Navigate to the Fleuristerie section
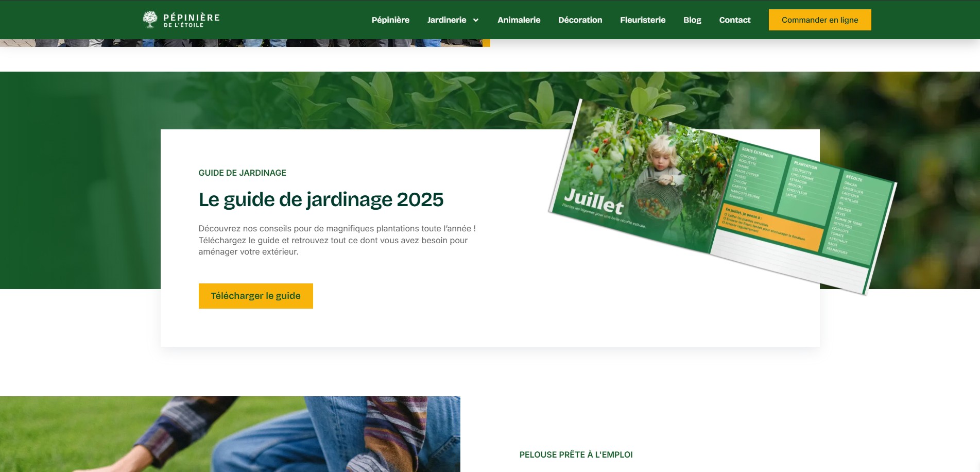 coord(643,20)
